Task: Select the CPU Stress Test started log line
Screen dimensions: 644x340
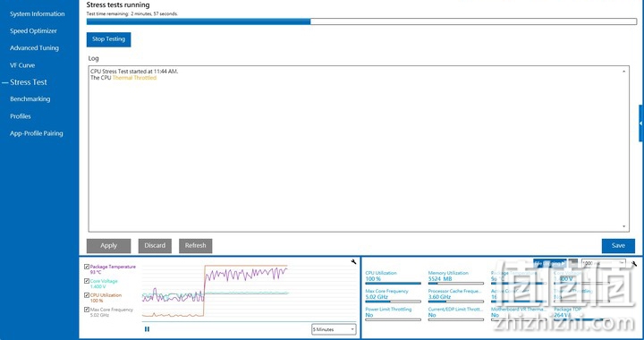Action: click(x=134, y=72)
